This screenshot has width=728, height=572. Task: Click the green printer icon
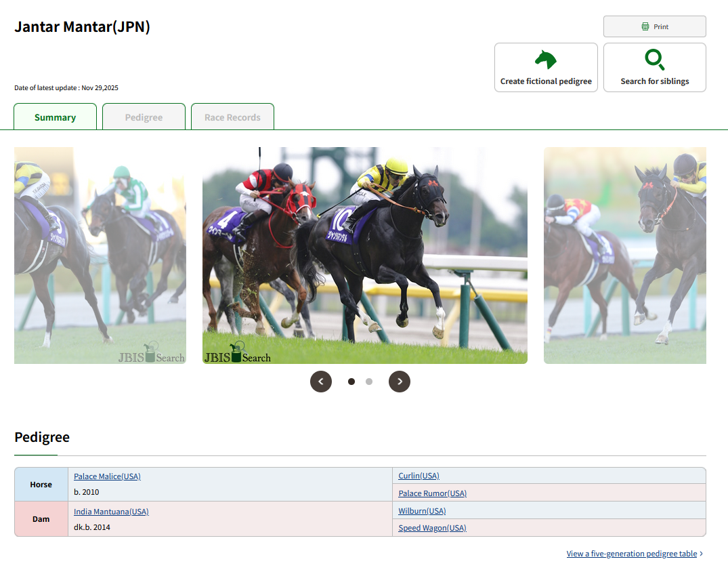[x=645, y=26]
